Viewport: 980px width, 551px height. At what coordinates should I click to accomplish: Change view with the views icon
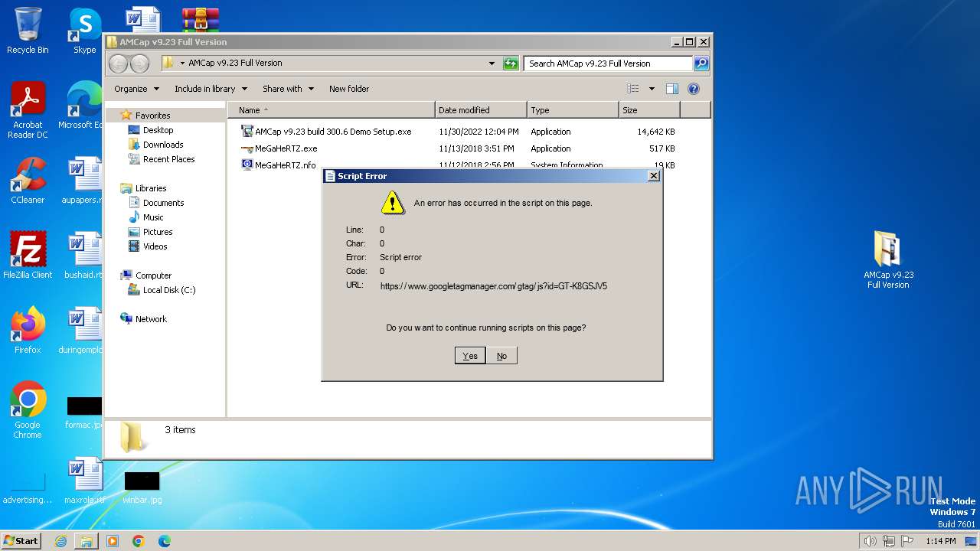[x=632, y=89]
